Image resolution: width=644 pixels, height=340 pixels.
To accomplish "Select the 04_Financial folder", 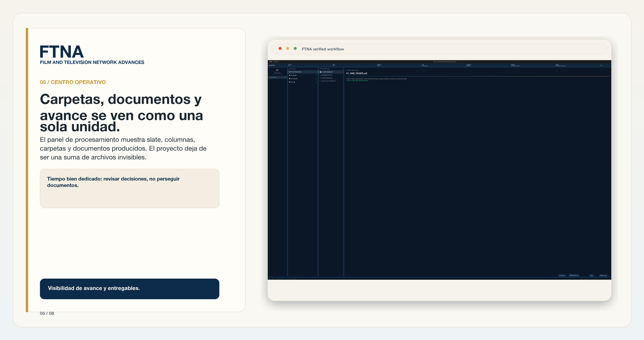I will point(303,79).
